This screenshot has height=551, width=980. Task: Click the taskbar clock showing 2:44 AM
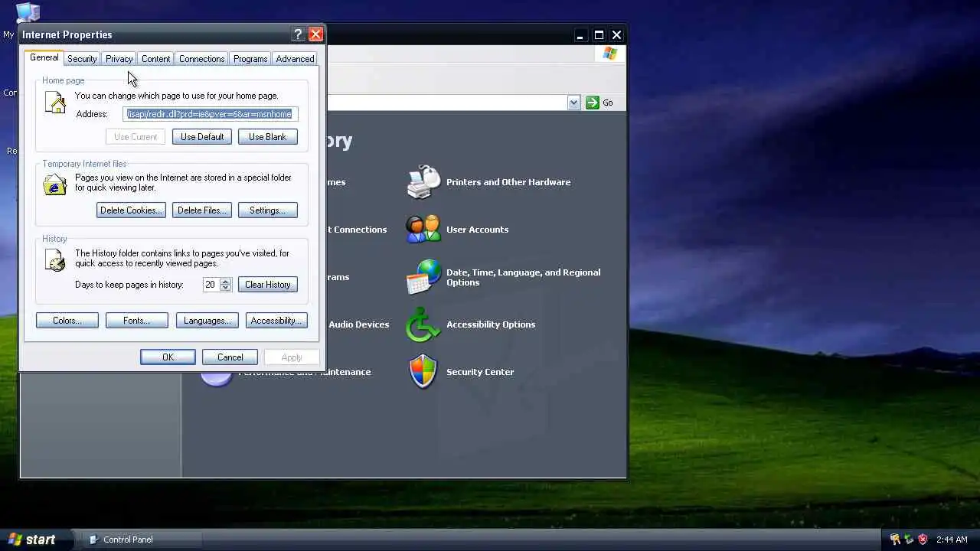[952, 540]
